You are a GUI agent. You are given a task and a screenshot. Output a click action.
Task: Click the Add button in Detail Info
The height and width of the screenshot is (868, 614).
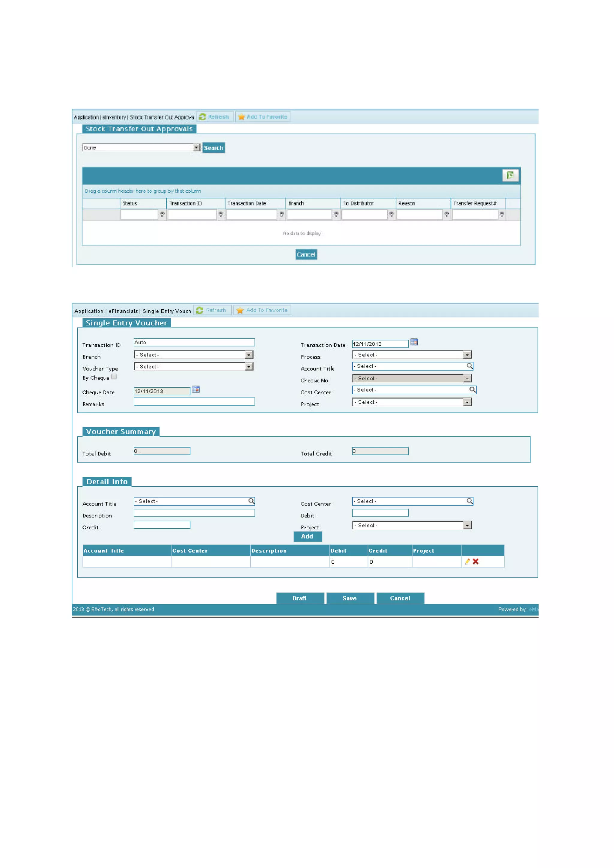pyautogui.click(x=307, y=536)
